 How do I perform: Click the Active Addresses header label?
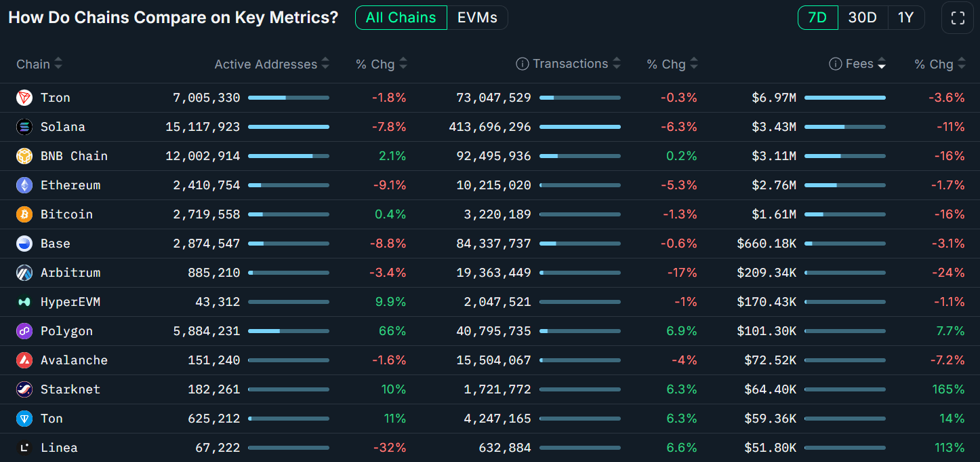coord(266,64)
